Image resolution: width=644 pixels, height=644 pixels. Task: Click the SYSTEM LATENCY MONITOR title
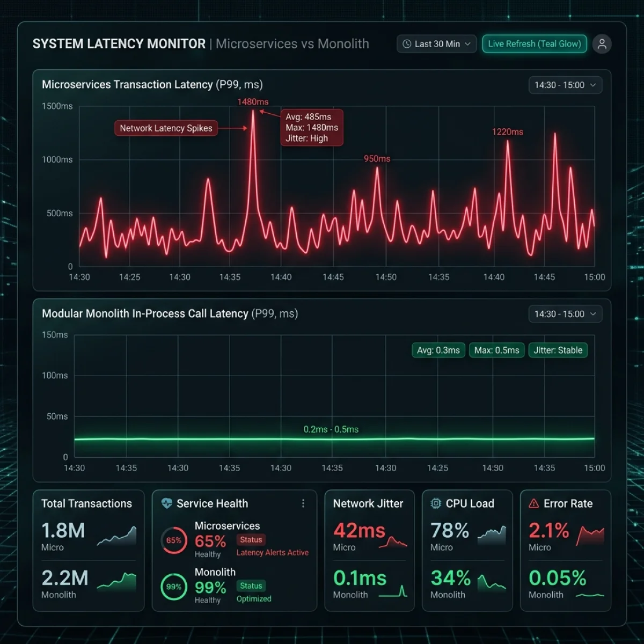pyautogui.click(x=119, y=44)
